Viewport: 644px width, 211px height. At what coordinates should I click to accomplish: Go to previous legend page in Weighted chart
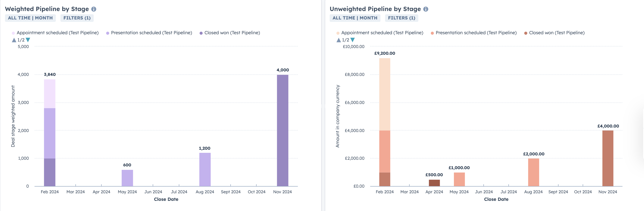(x=14, y=40)
